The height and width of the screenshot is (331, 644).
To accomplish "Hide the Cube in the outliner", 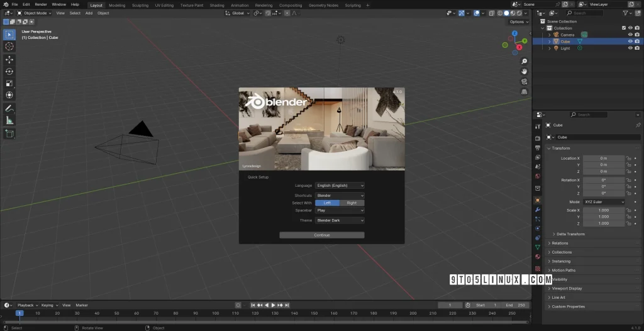I will pyautogui.click(x=630, y=42).
